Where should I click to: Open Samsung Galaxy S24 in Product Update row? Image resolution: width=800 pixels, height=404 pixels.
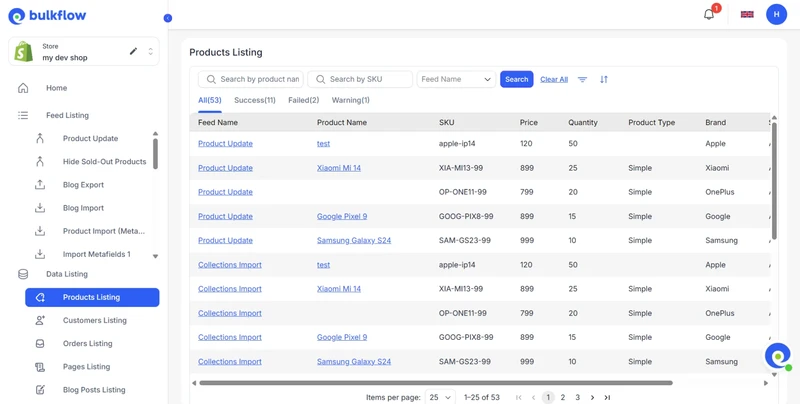click(x=354, y=240)
